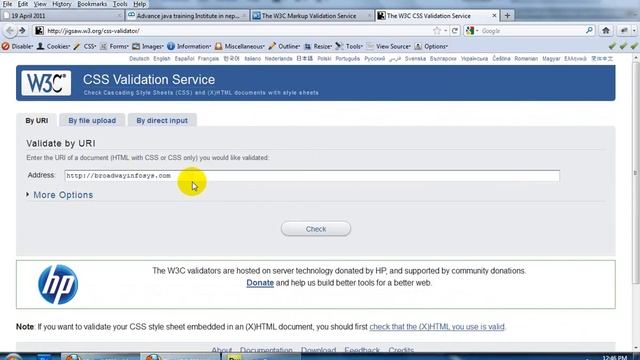Select the By file upload tab
The height and width of the screenshot is (360, 640).
click(92, 120)
